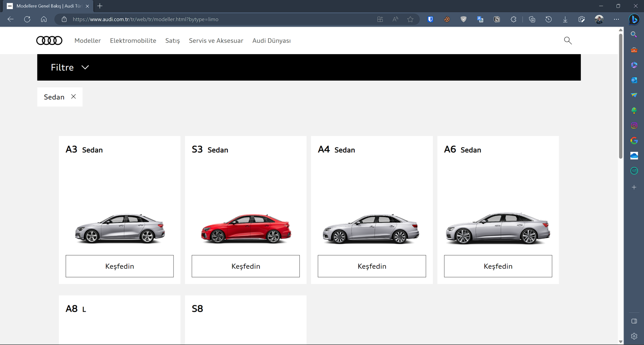Toggle the favorites star for this page
This screenshot has height=345, width=644.
410,19
